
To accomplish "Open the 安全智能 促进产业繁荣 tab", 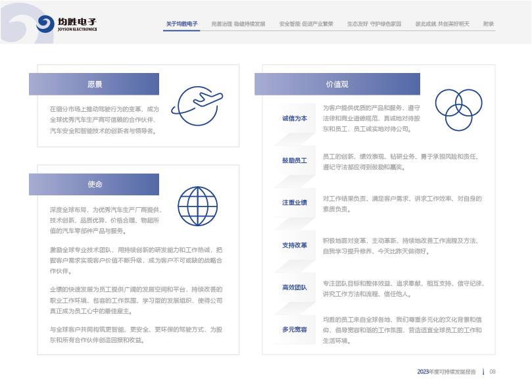I will (306, 24).
